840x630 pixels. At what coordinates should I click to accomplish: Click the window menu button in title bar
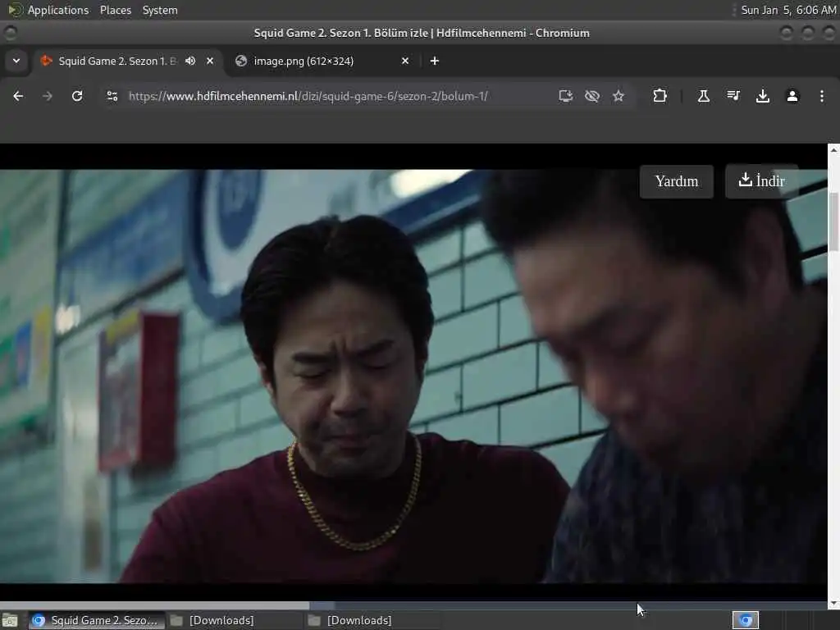(x=10, y=33)
